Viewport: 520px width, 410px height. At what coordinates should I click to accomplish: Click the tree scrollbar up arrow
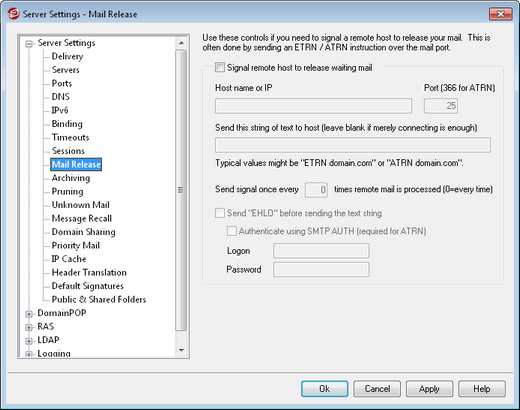tap(181, 43)
